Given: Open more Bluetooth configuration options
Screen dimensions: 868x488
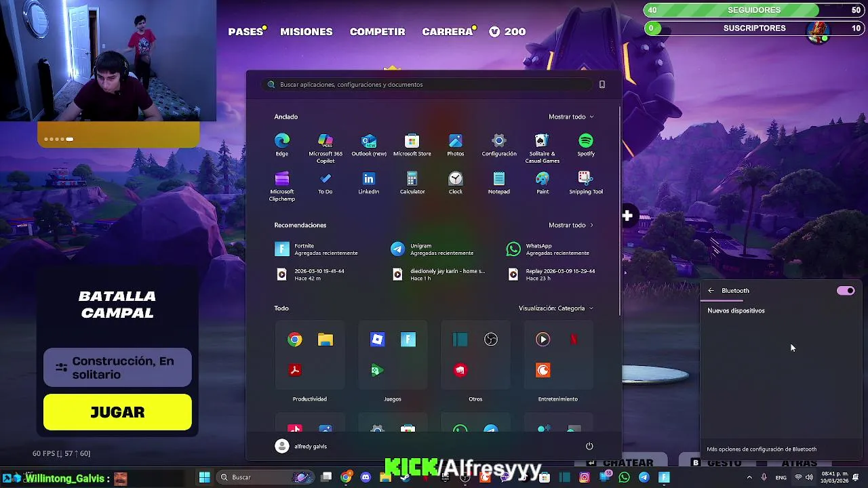Looking at the screenshot, I should tap(762, 449).
